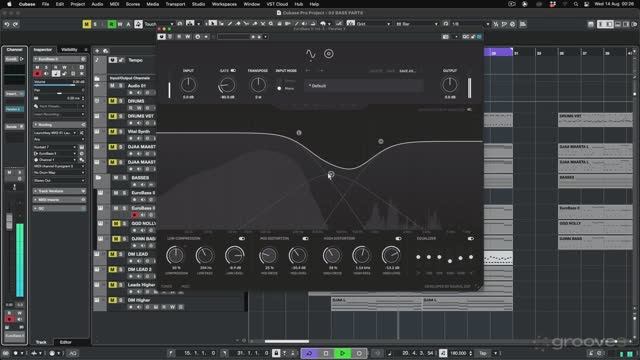The width and height of the screenshot is (640, 360).
Task: Click the Add Track plus icon
Action: [97, 51]
